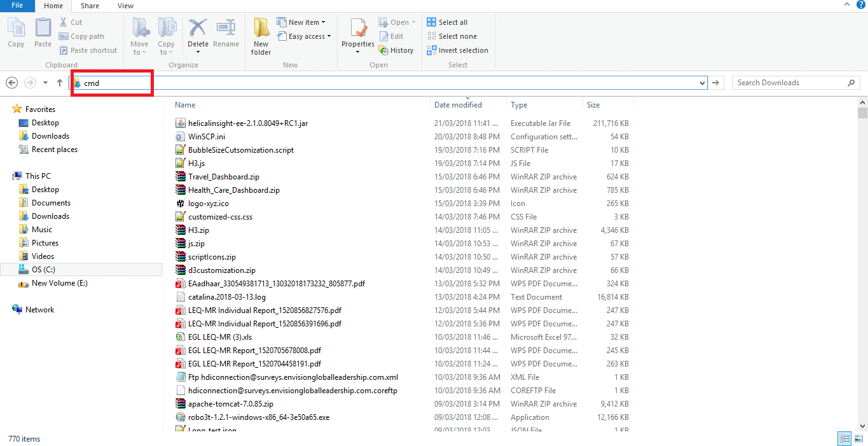868x446 pixels.
Task: Click the Rename icon
Action: [x=226, y=27]
